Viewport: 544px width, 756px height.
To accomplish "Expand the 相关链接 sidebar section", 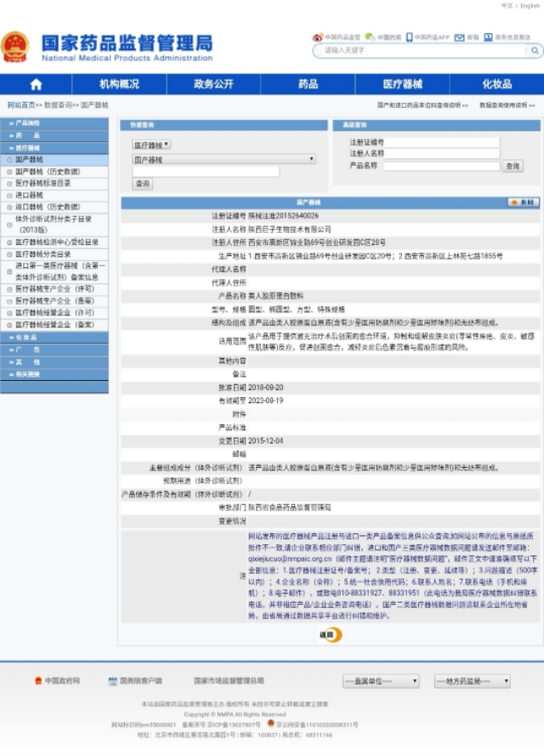I will 54,374.
